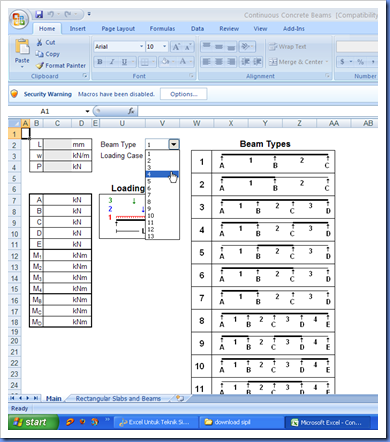Open the Clipboard dialog launcher
Viewport: 390px width, 442px height.
pos(85,76)
